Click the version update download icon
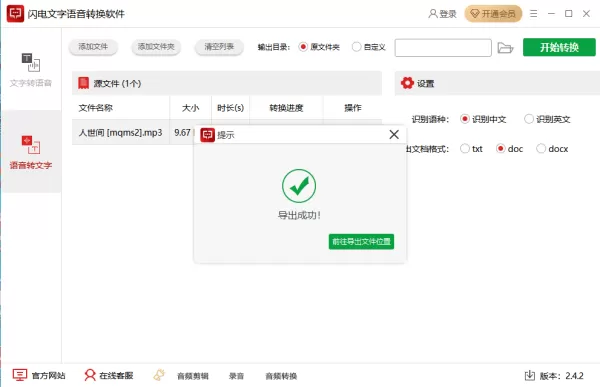This screenshot has width=600, height=387. coord(530,376)
